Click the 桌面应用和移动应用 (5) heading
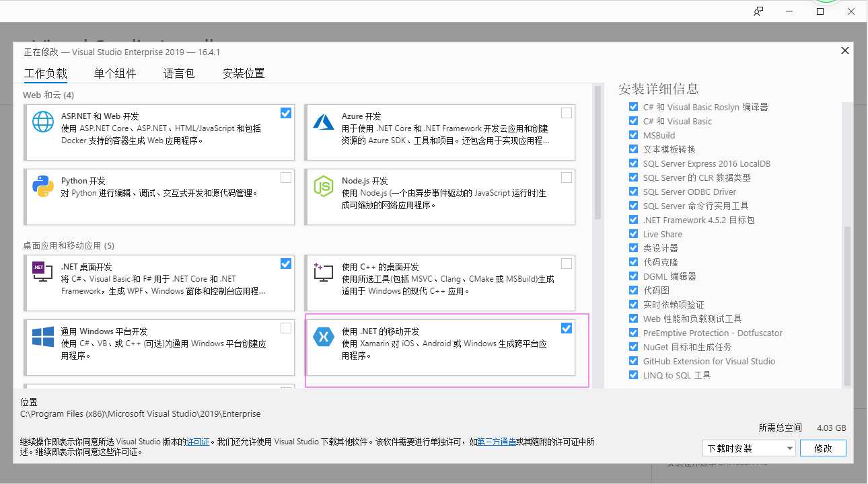The width and height of the screenshot is (868, 484). (69, 245)
